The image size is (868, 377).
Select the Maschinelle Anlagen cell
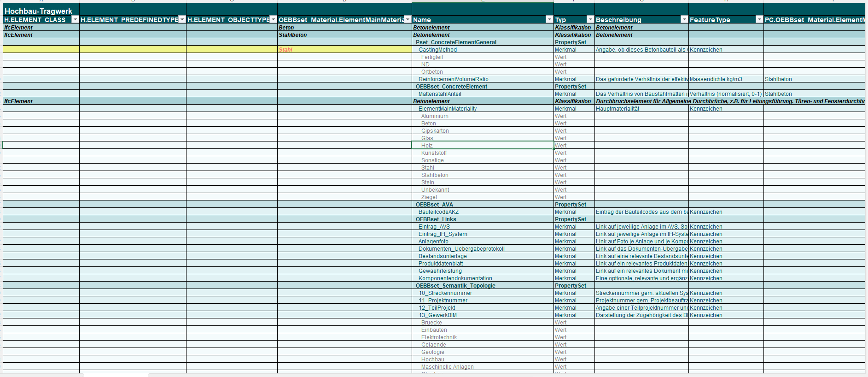coord(483,367)
